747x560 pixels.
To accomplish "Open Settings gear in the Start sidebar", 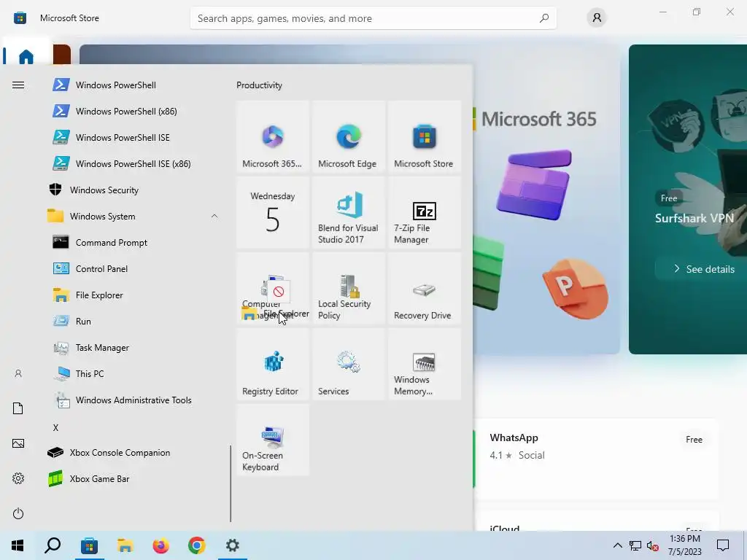I will click(18, 478).
